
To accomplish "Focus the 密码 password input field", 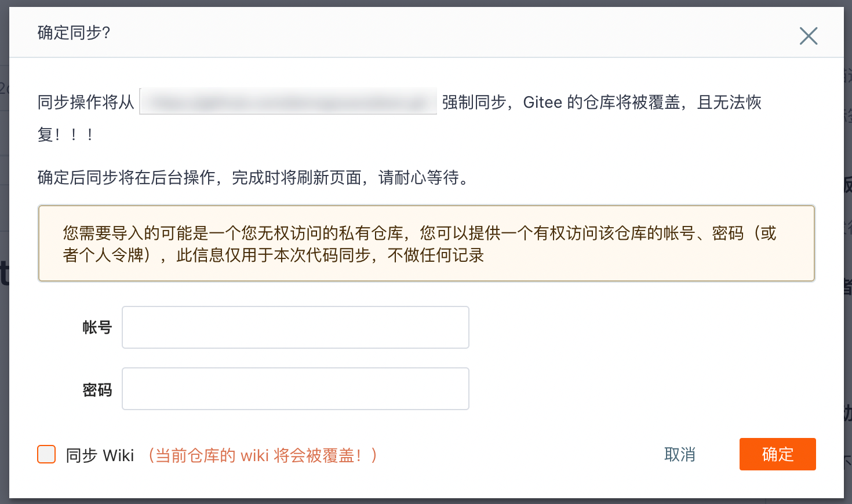I will tap(296, 389).
